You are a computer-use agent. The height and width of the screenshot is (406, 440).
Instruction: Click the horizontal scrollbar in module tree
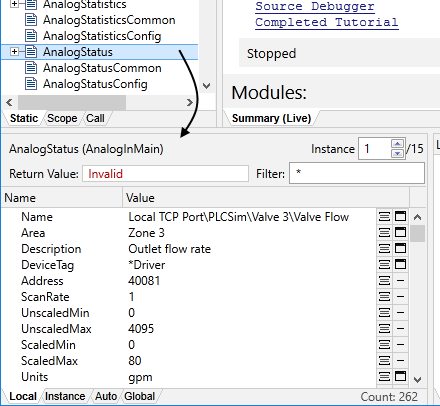pyautogui.click(x=99, y=102)
